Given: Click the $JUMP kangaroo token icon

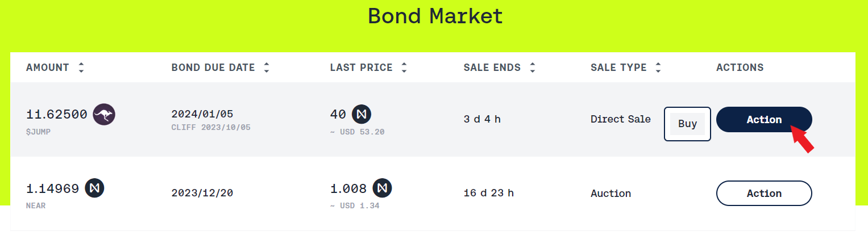Looking at the screenshot, I should pyautogui.click(x=104, y=115).
